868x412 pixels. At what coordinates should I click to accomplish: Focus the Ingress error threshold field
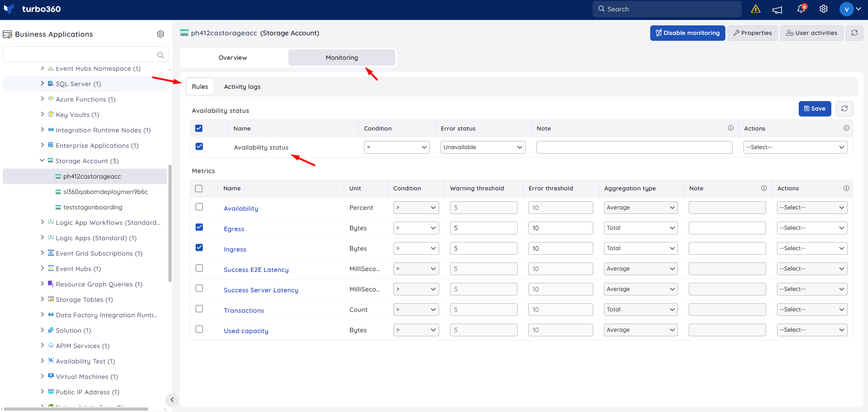[561, 248]
